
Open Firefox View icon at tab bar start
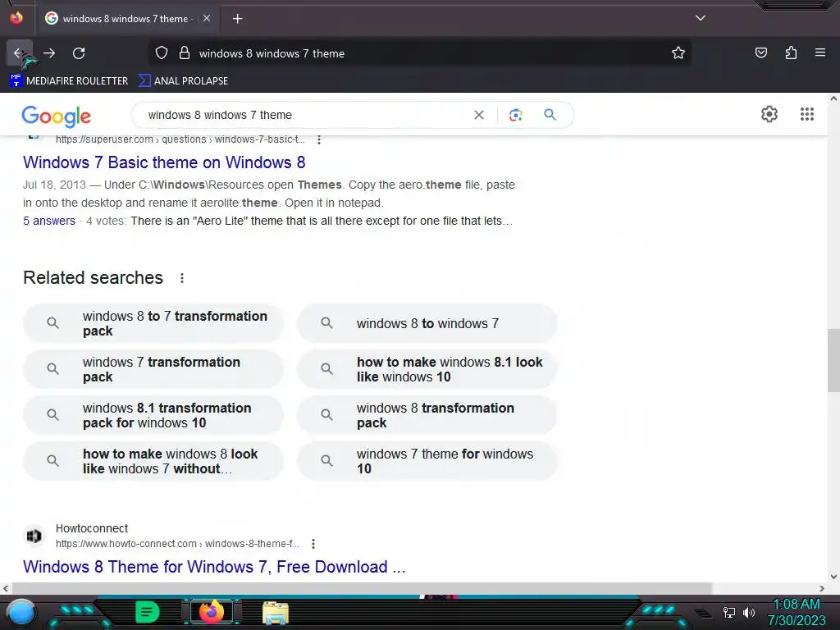(16, 18)
